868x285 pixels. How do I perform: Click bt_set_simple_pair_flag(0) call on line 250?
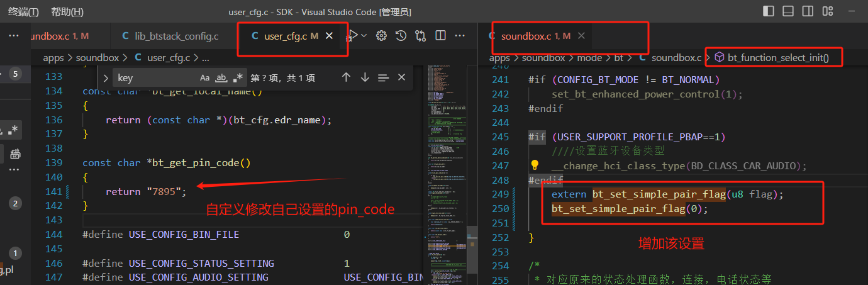click(x=630, y=208)
